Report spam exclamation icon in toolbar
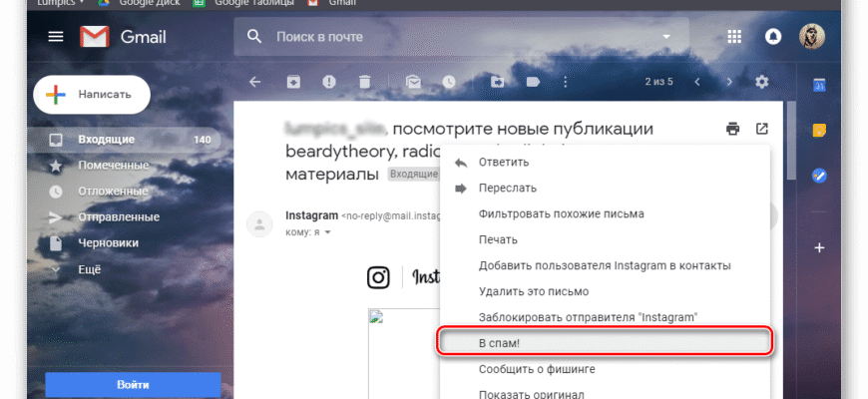Screen dimensions: 868x399 pyautogui.click(x=329, y=82)
